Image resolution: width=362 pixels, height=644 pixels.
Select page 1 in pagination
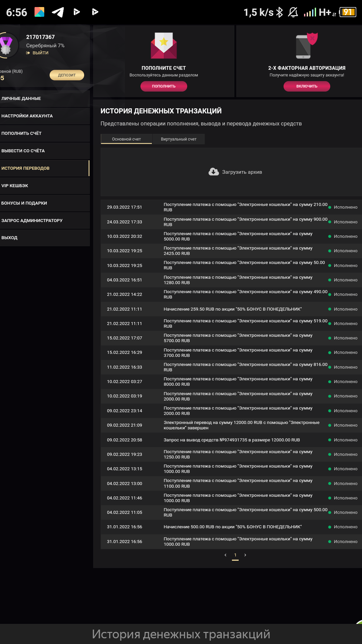(235, 555)
